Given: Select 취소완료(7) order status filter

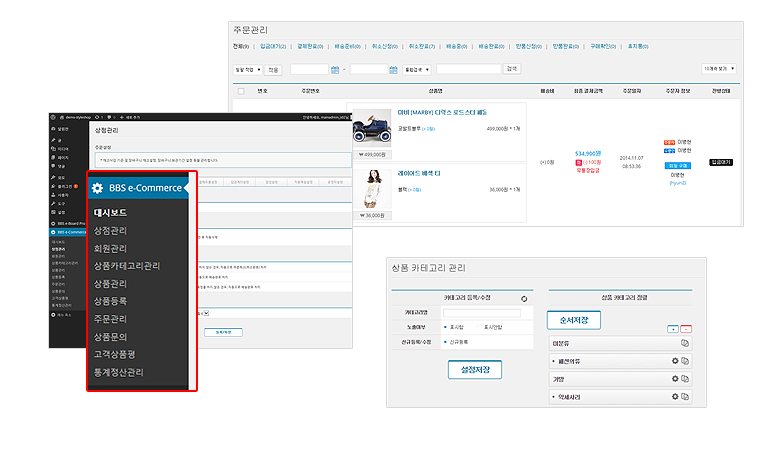Looking at the screenshot, I should [422, 47].
